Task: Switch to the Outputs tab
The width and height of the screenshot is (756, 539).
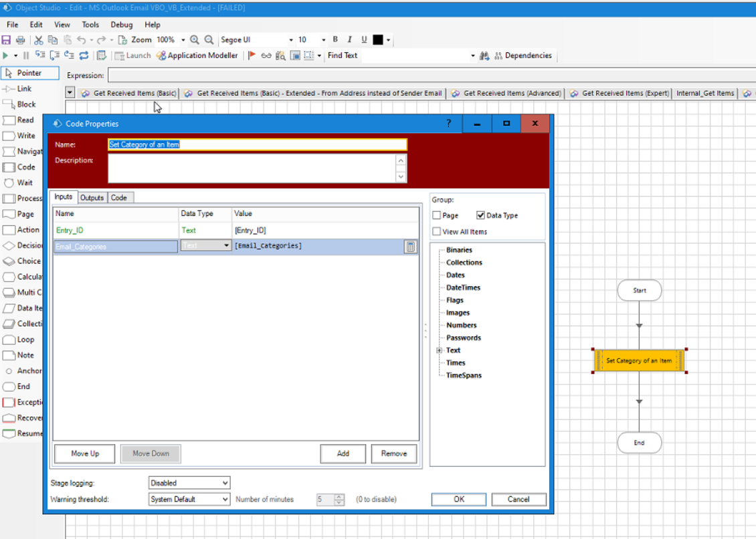Action: [x=92, y=197]
